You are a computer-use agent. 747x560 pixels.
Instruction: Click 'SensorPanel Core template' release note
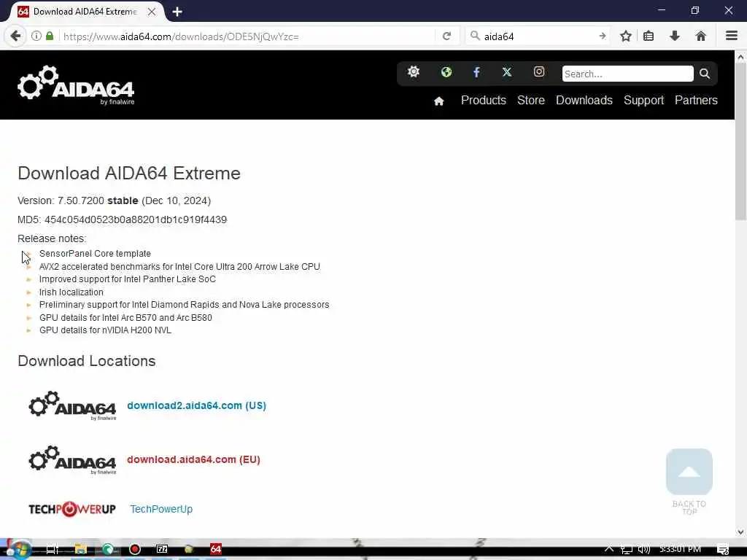click(x=95, y=254)
